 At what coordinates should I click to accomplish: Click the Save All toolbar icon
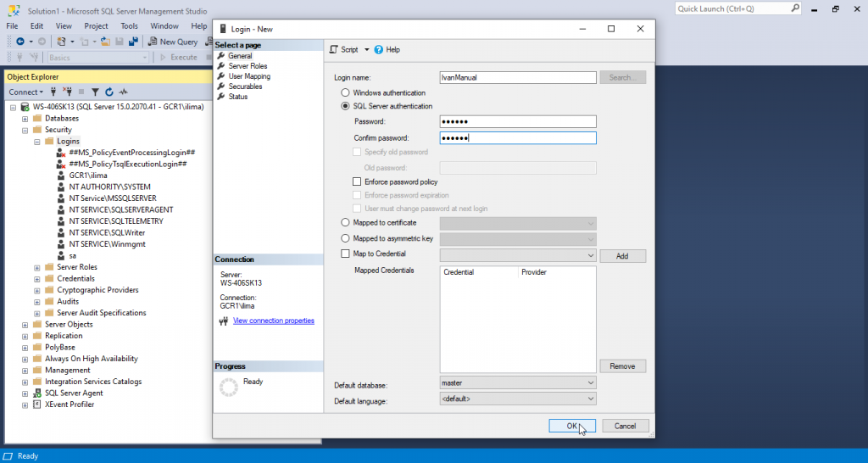tap(133, 42)
